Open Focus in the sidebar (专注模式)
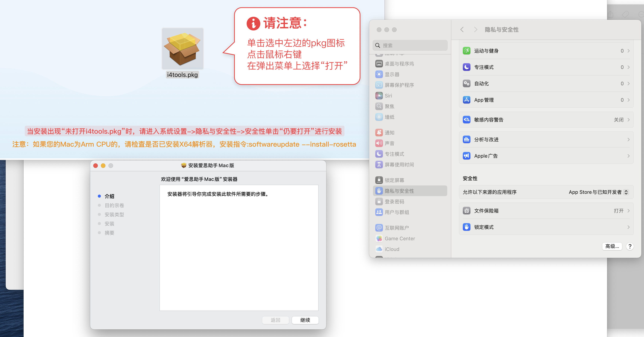 [x=410, y=154]
